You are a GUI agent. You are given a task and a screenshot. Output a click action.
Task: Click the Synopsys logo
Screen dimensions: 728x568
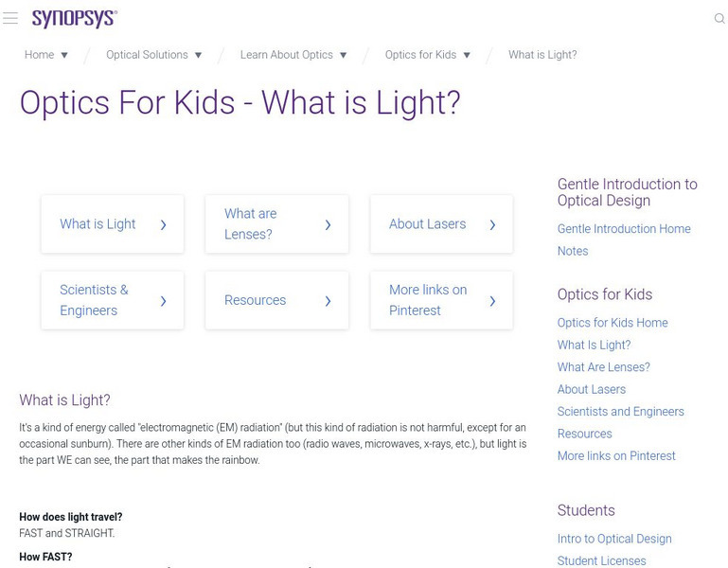(x=74, y=19)
